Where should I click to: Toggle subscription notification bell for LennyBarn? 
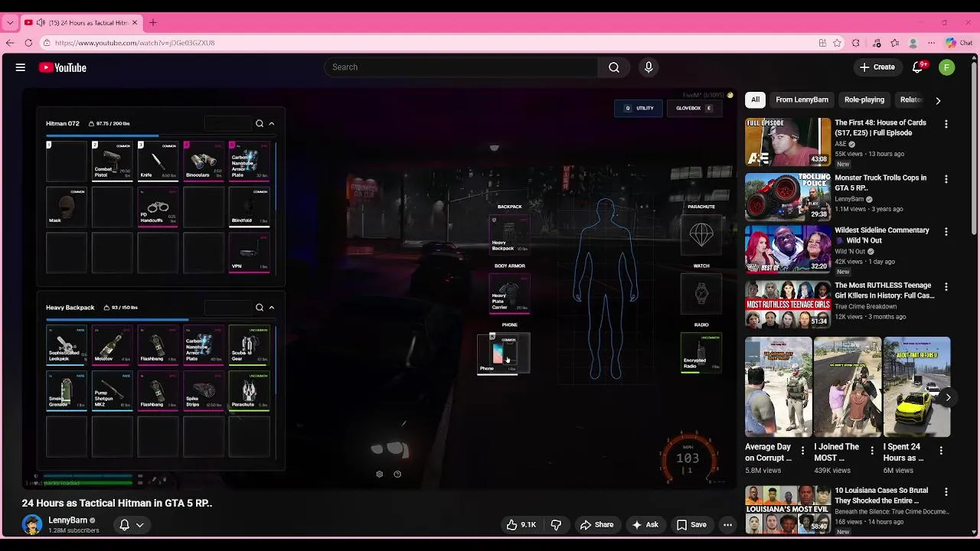point(124,525)
